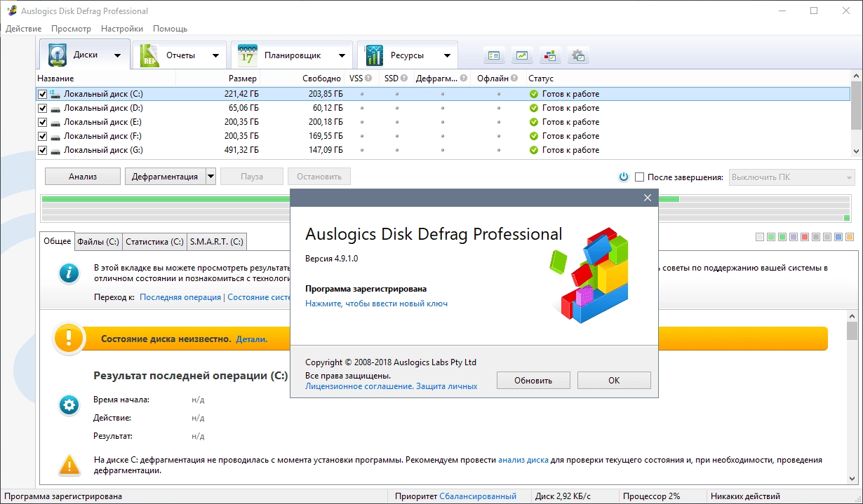
Task: Click the colored blocks map toolbar icon
Action: pos(551,55)
